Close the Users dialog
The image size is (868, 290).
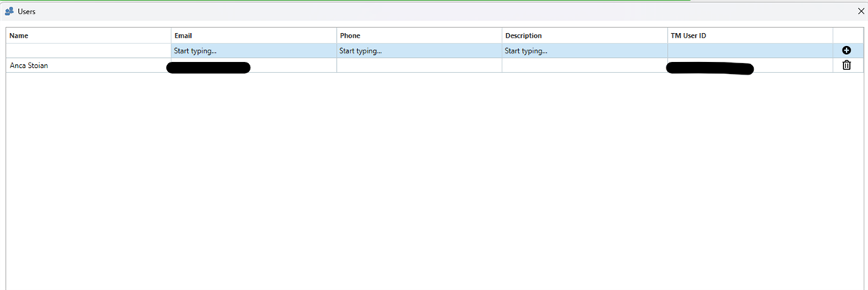coord(860,11)
